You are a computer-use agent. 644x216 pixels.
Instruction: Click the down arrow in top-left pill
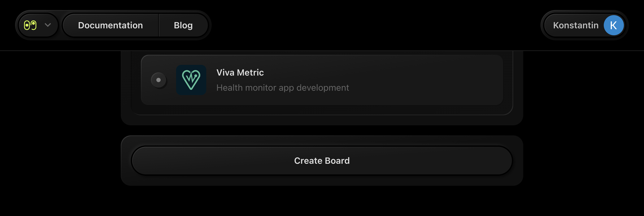48,25
